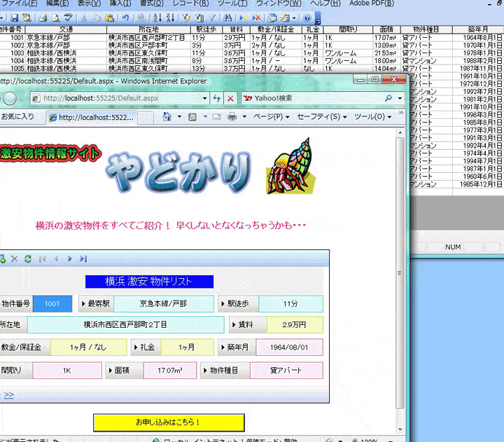Click the 築年月 column header in Access
Viewport: 504px width, 442px height.
pos(478,29)
